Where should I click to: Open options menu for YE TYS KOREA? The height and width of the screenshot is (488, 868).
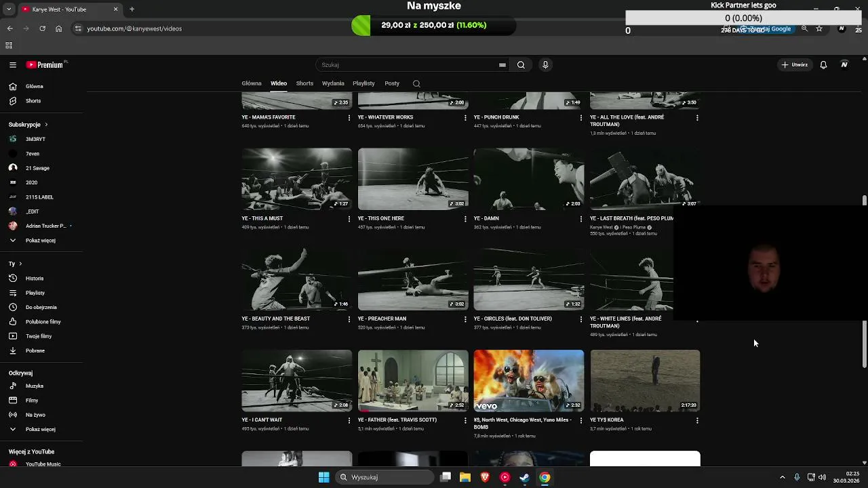[x=697, y=420]
